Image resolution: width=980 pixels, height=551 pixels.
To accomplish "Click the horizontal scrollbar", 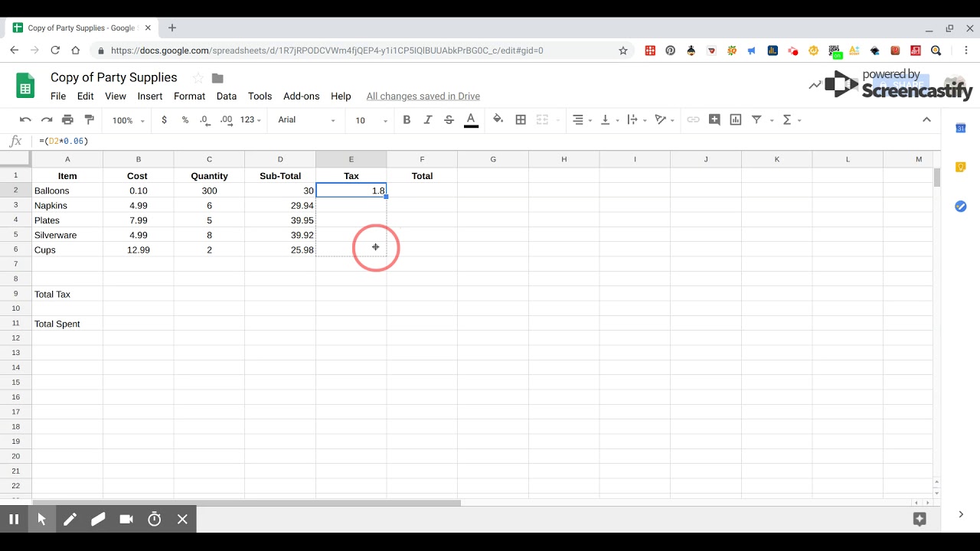I will click(247, 503).
